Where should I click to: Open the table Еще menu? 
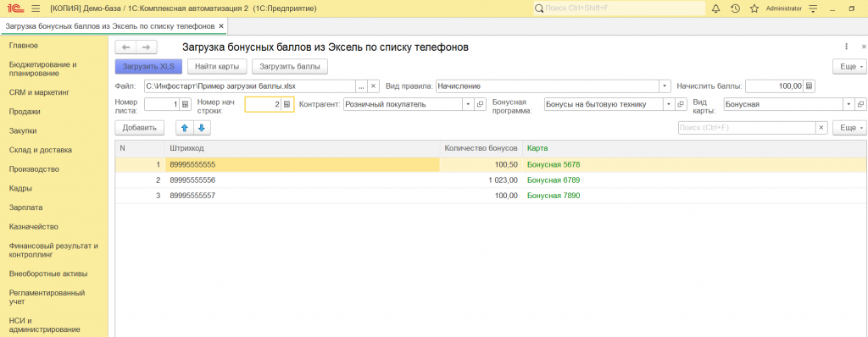click(x=849, y=128)
